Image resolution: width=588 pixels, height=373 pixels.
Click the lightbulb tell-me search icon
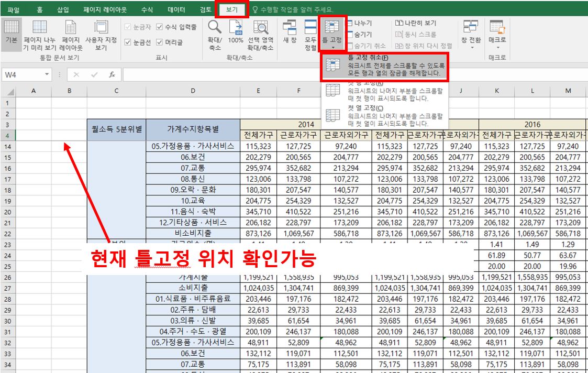256,9
